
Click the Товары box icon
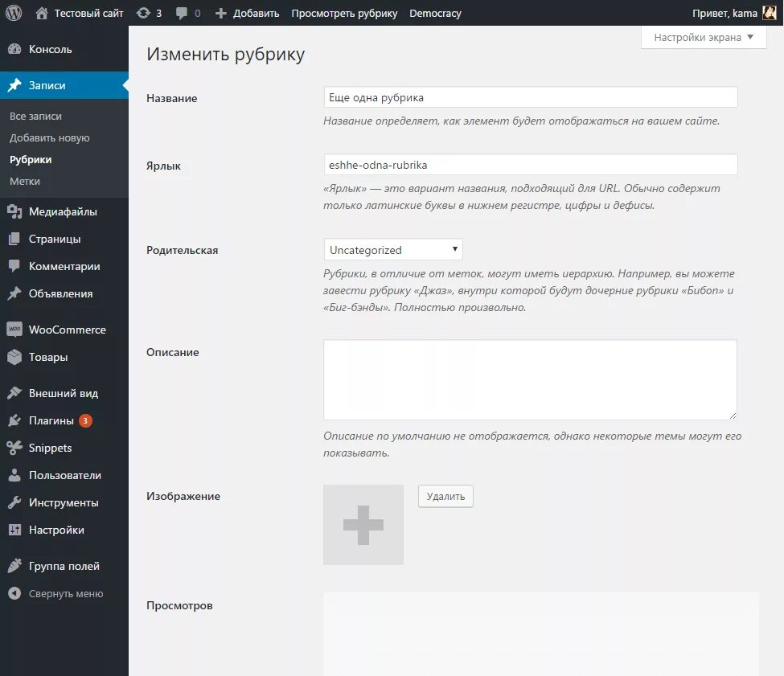(14, 357)
